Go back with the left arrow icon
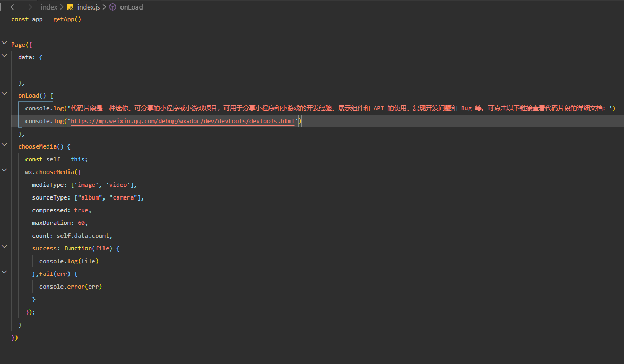Image resolution: width=624 pixels, height=364 pixels. point(14,7)
